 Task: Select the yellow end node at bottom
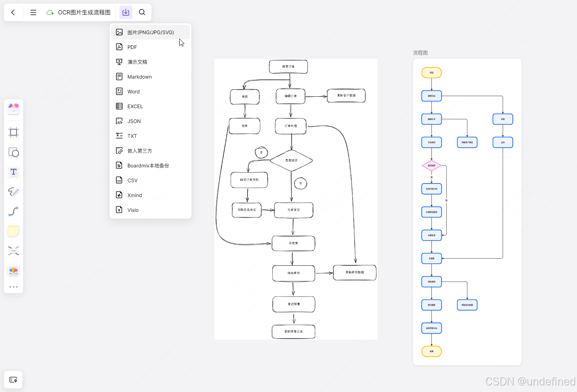point(431,351)
